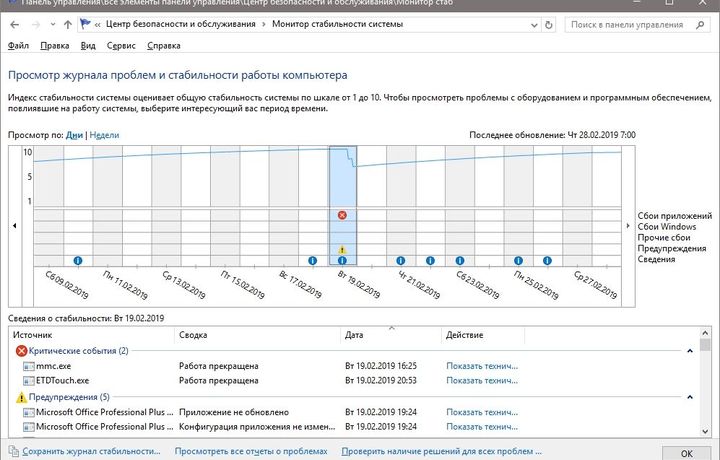Show technical details for mmc.exe

pos(482,366)
